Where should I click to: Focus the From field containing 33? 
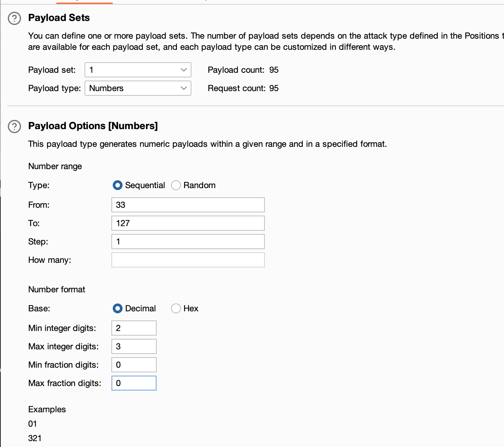(x=188, y=205)
